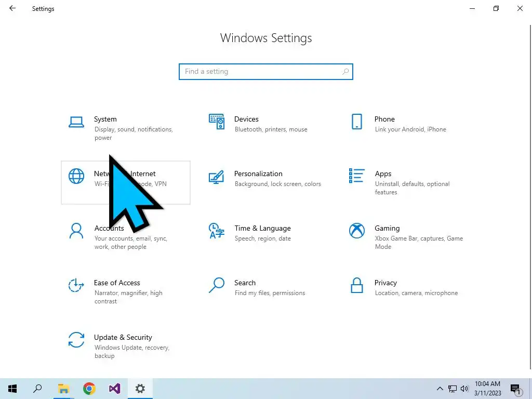Select the Settings gear in the taskbar
Image resolution: width=532 pixels, height=399 pixels.
click(x=140, y=389)
